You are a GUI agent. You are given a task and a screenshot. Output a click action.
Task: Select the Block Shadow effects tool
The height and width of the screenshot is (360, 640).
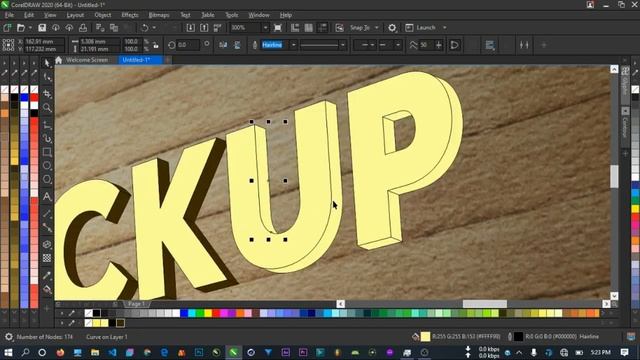click(47, 244)
